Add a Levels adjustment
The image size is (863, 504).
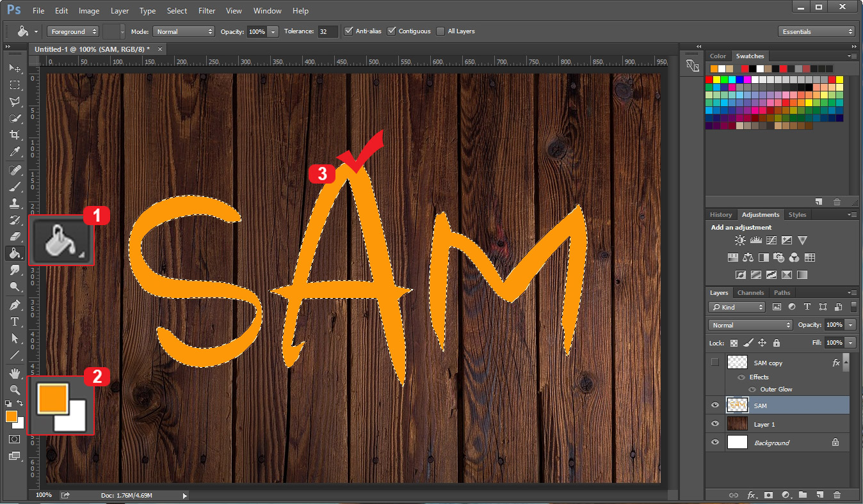click(x=755, y=240)
